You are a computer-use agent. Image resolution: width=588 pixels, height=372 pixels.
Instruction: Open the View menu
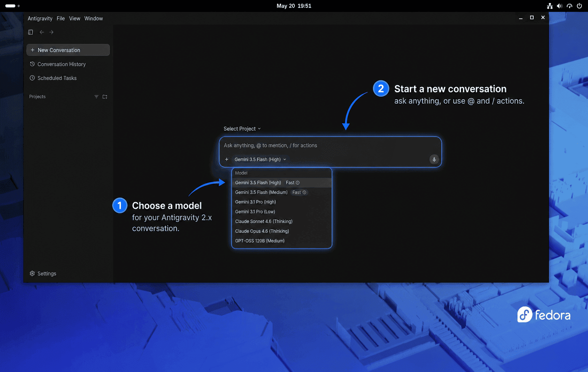[x=75, y=18]
